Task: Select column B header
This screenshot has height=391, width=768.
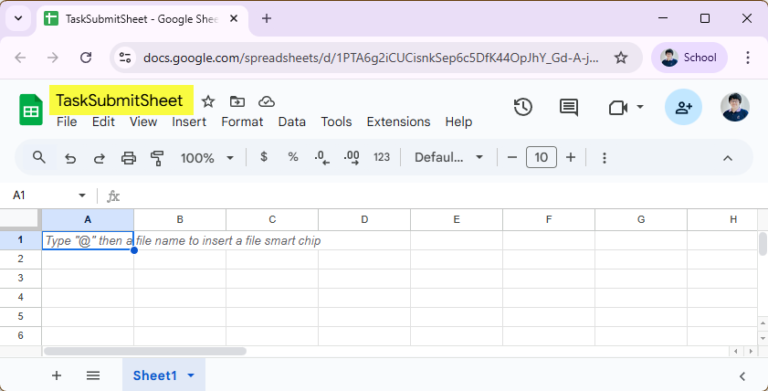Action: (180, 220)
